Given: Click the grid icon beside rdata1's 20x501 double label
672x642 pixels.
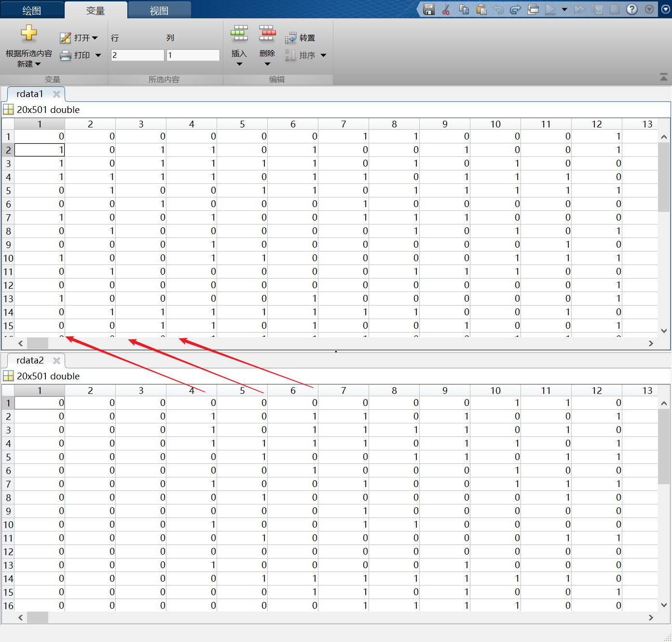Looking at the screenshot, I should (x=8, y=110).
